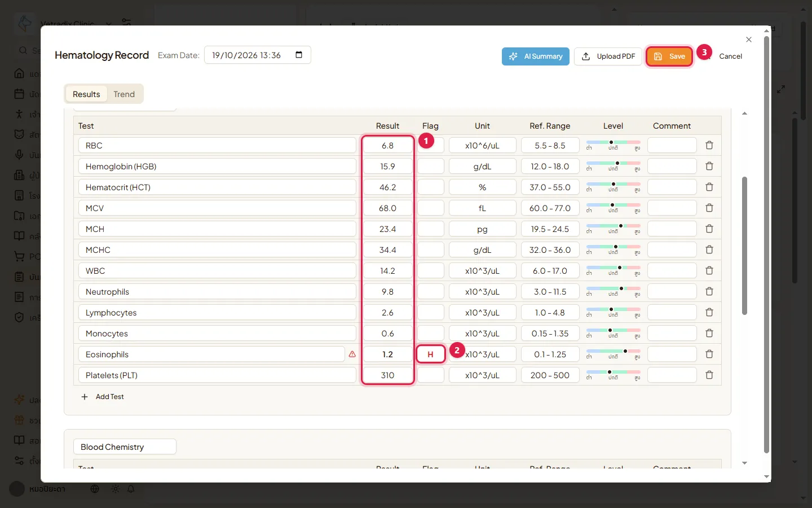Click the expand arrows icon in the background page
The height and width of the screenshot is (508, 812).
click(781, 89)
